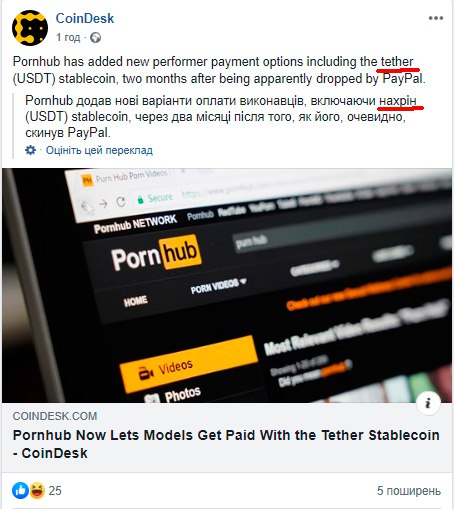Click the blue Like reaction icon
This screenshot has height=509, width=454.
click(20, 490)
